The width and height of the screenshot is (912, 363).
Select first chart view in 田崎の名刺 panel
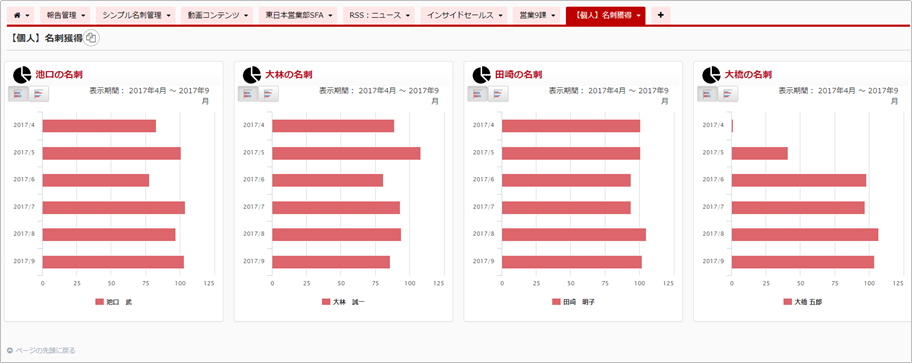pyautogui.click(x=478, y=94)
